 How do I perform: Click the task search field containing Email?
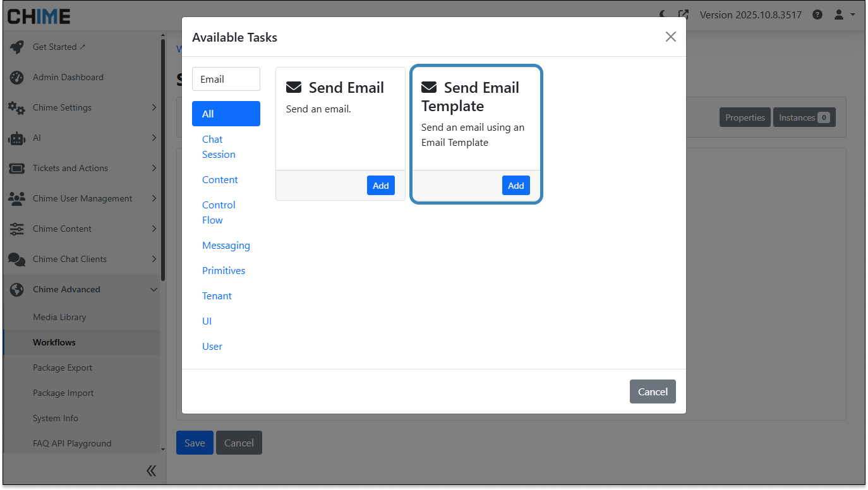(x=226, y=80)
